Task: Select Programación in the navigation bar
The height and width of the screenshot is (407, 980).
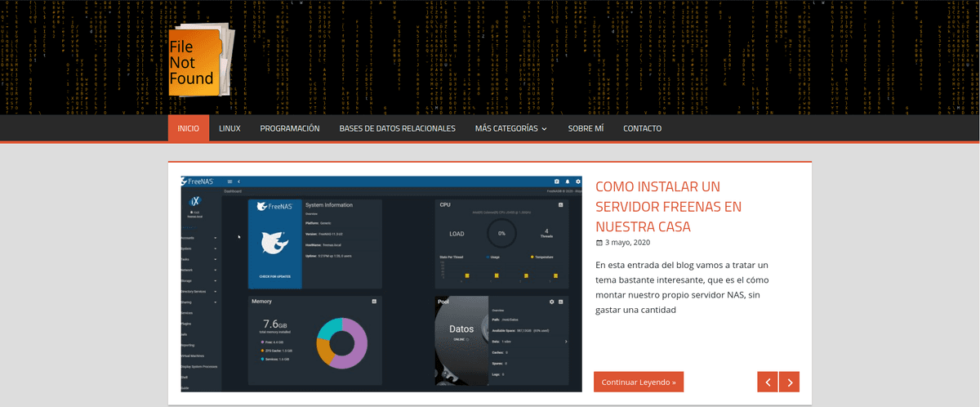Action: pos(289,128)
